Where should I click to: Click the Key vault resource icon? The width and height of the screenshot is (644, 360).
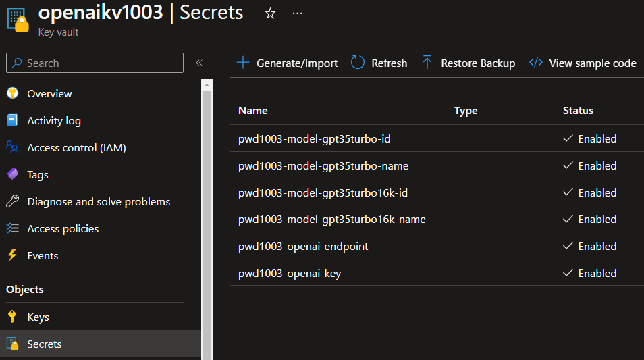coord(18,20)
